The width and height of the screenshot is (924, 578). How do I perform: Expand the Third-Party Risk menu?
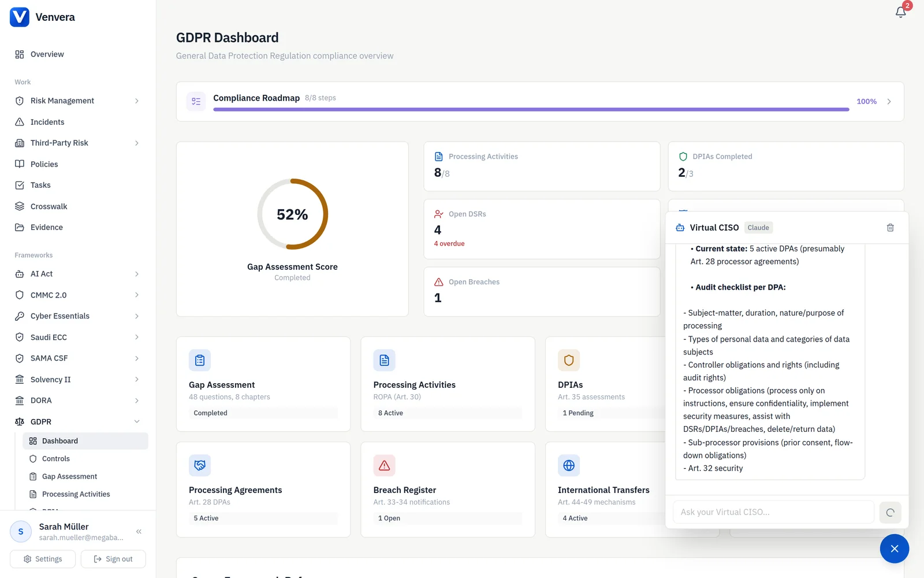pyautogui.click(x=137, y=143)
